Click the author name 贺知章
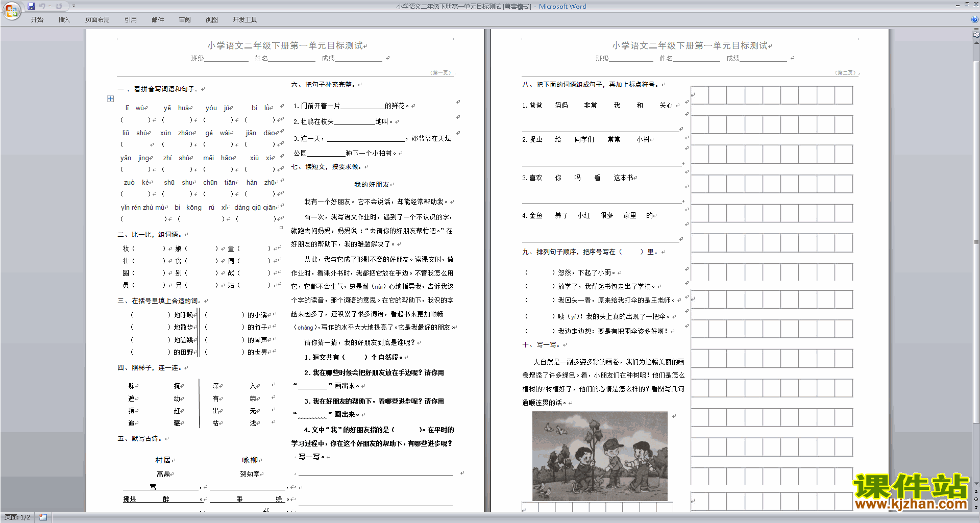Screen dimensions: 980x523 (250, 474)
